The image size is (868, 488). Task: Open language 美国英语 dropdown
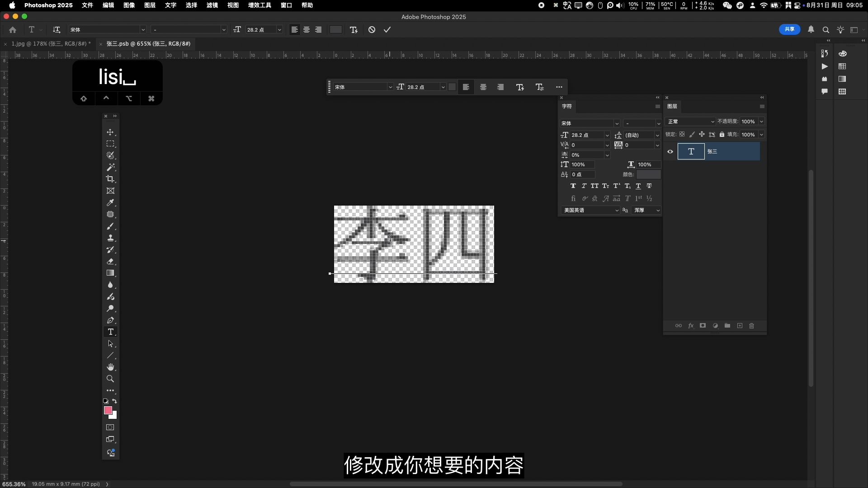tap(590, 211)
